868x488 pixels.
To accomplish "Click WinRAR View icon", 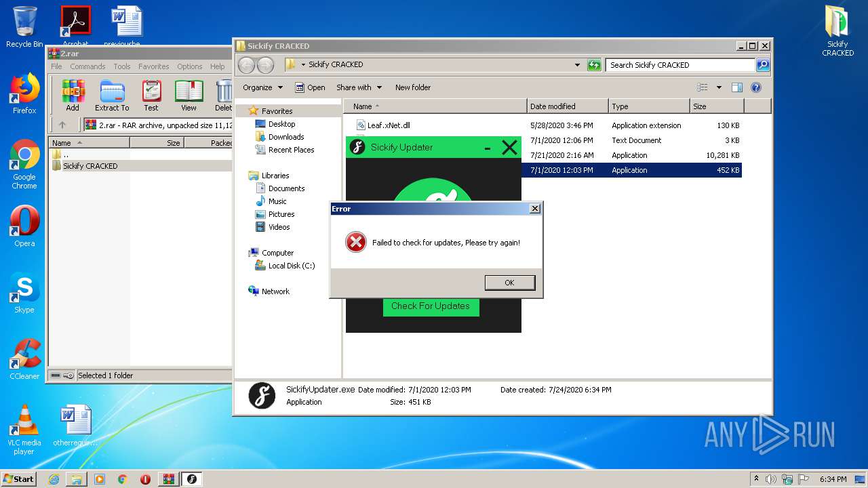I will pos(189,96).
